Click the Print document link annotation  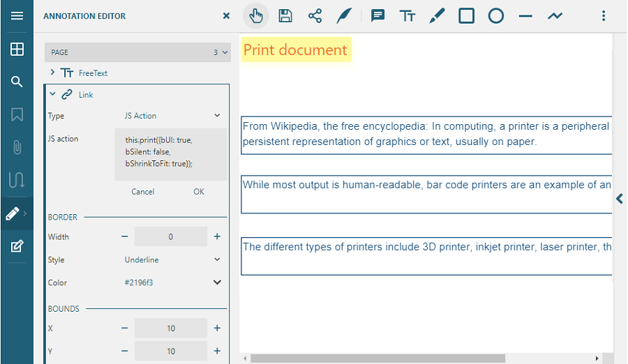(x=296, y=50)
